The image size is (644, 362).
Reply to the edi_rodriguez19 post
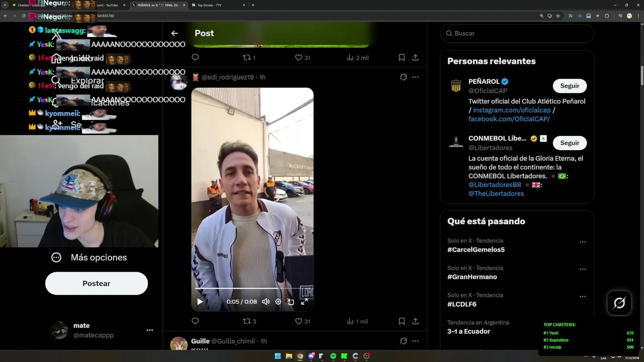[195, 321]
